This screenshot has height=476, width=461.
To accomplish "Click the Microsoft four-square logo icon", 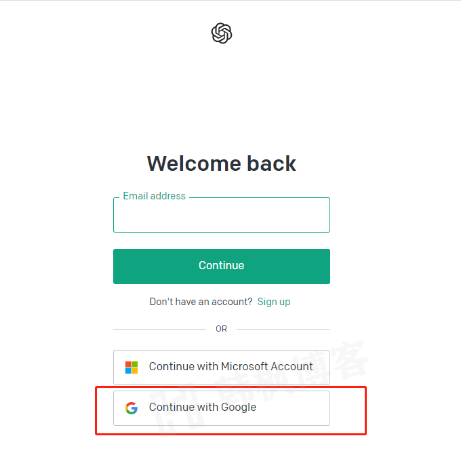I will [x=132, y=368].
